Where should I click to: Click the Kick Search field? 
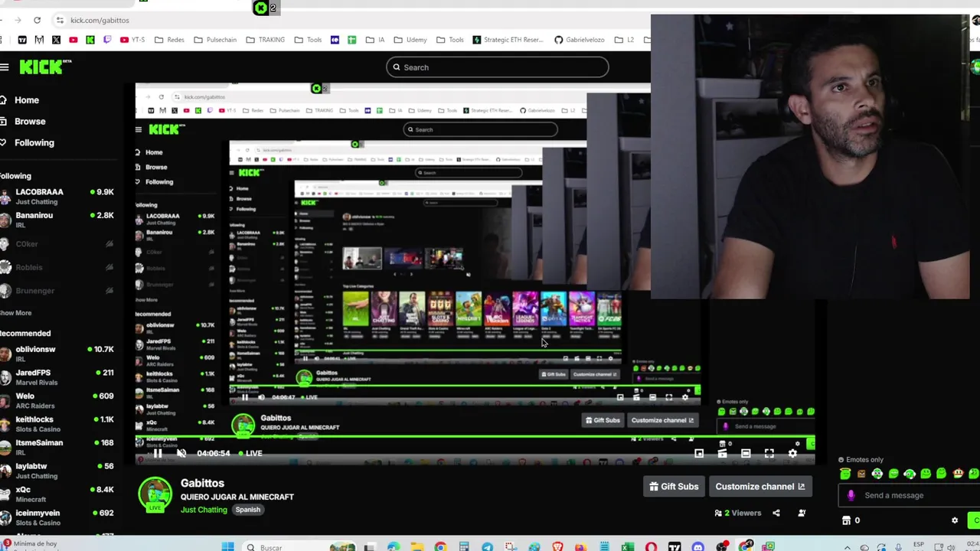[498, 67]
